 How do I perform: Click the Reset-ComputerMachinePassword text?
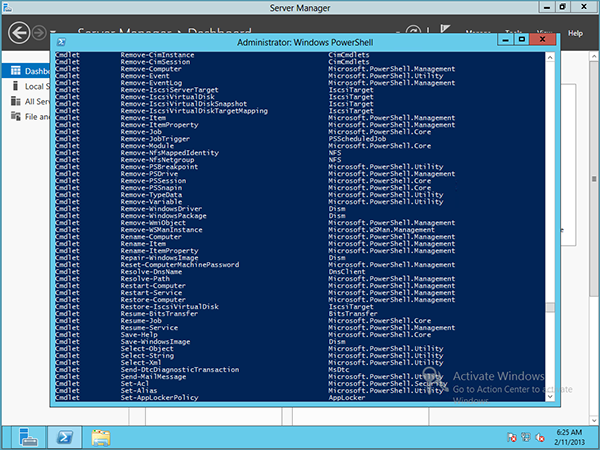pos(180,265)
